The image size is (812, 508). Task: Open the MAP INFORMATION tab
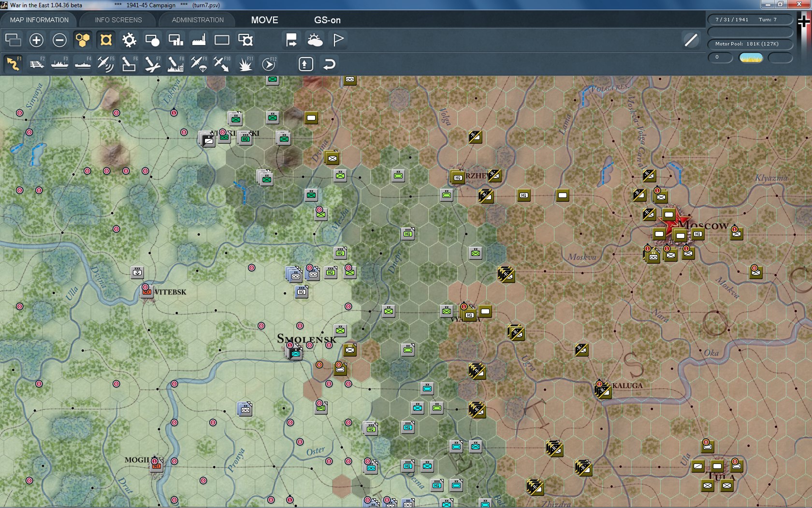[39, 20]
